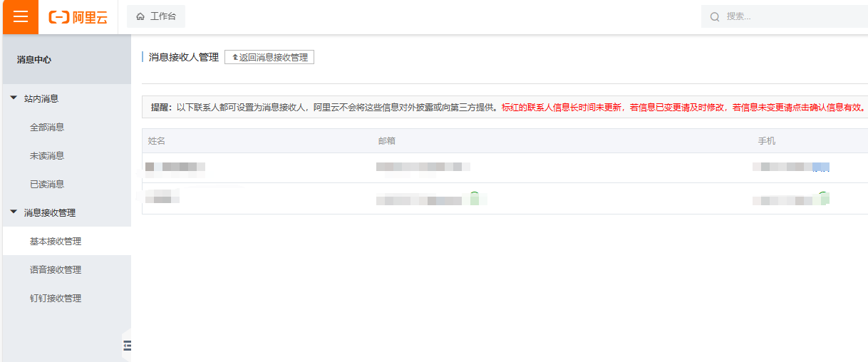This screenshot has width=868, height=362.
Task: Open 未读消息 in the sidebar
Action: click(47, 155)
